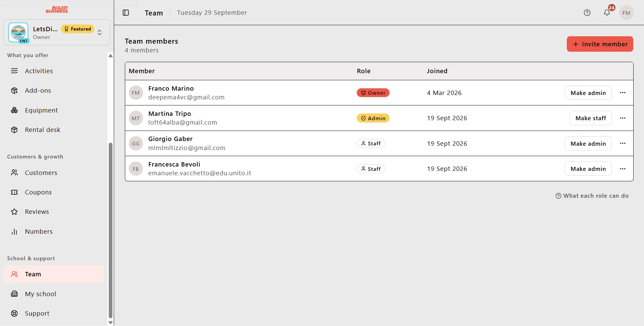The height and width of the screenshot is (326, 644).
Task: Make Francesca Bevoli an admin
Action: 588,169
